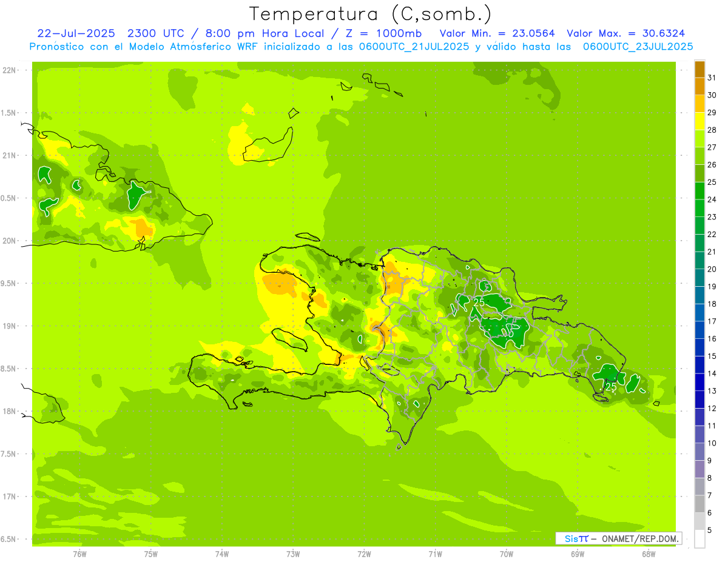Click legend value 28
The width and height of the screenshot is (728, 562).
(712, 130)
